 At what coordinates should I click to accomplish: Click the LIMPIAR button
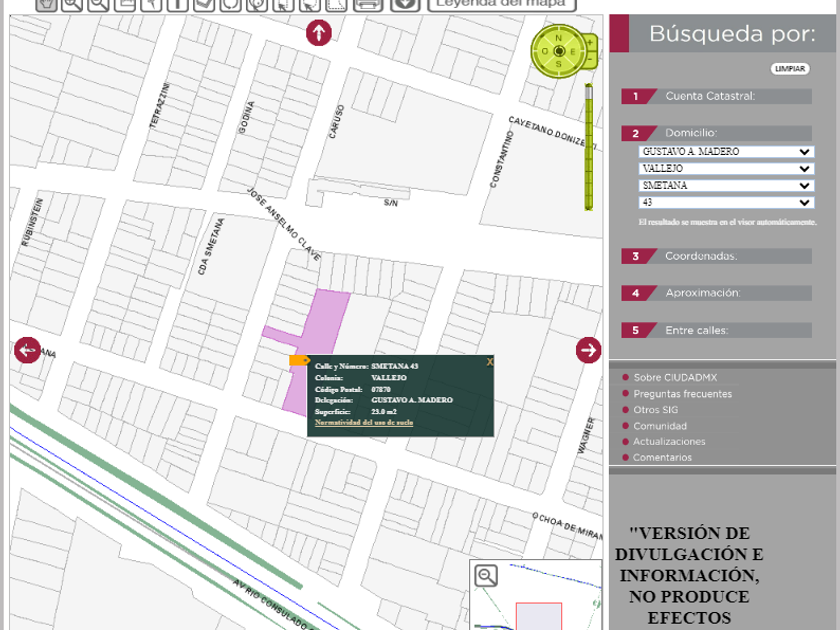coord(790,69)
